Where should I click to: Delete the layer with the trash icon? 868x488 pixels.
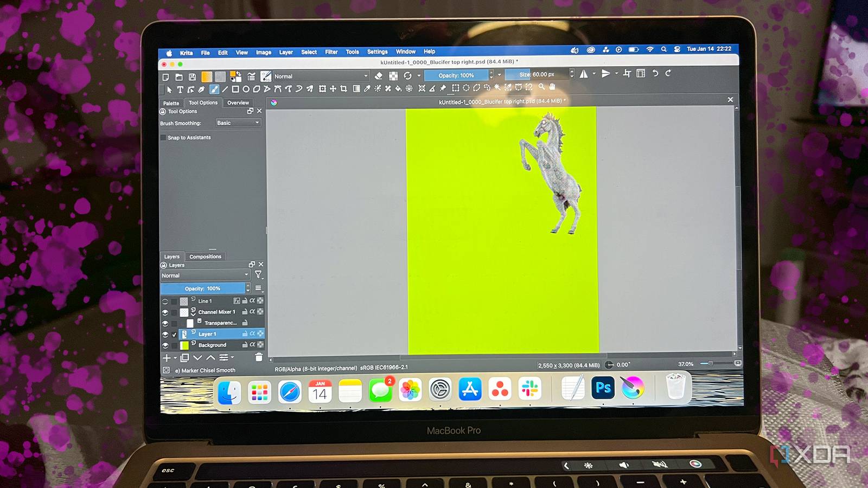pos(259,357)
